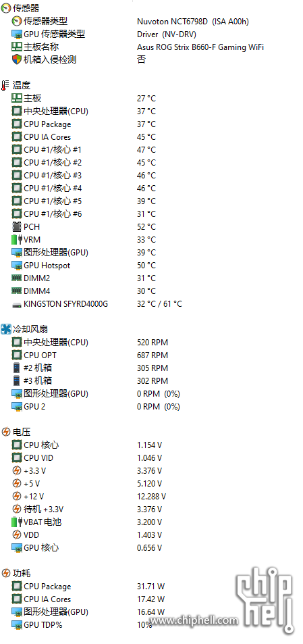The image size is (303, 644).
Task: Select the 传感器 section header
Action: pos(26,8)
